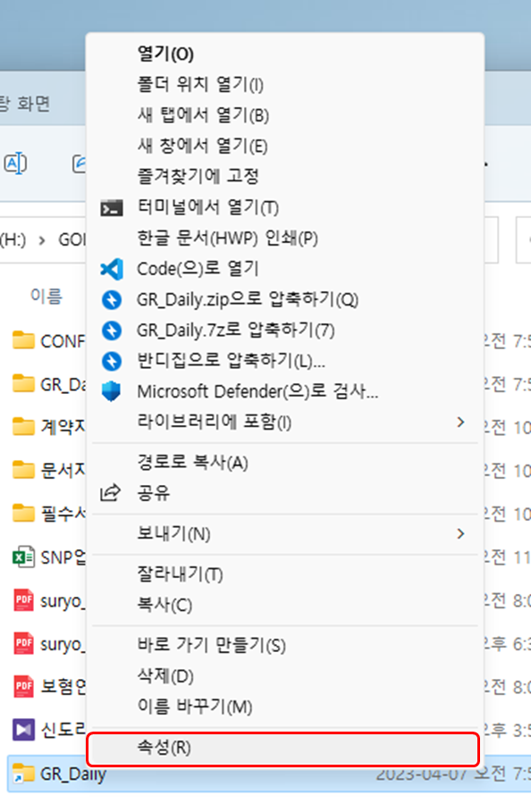Viewport: 531px width, 812px height.
Task: Click the rename icon in the Explorer toolbar
Action: (x=15, y=163)
